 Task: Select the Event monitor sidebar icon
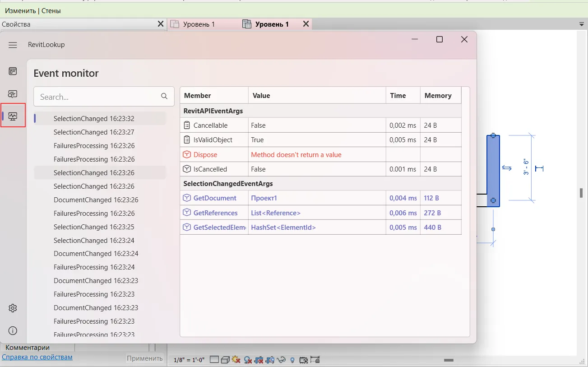pos(13,116)
